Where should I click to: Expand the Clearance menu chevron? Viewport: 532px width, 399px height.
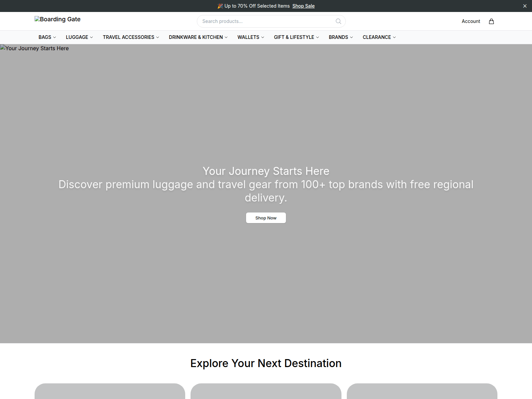(x=394, y=37)
